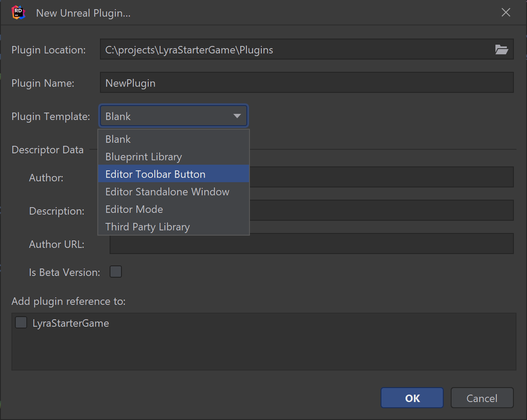Check the LyraStarterGame plugin reference
Screen dimensions: 527x420
[21, 323]
